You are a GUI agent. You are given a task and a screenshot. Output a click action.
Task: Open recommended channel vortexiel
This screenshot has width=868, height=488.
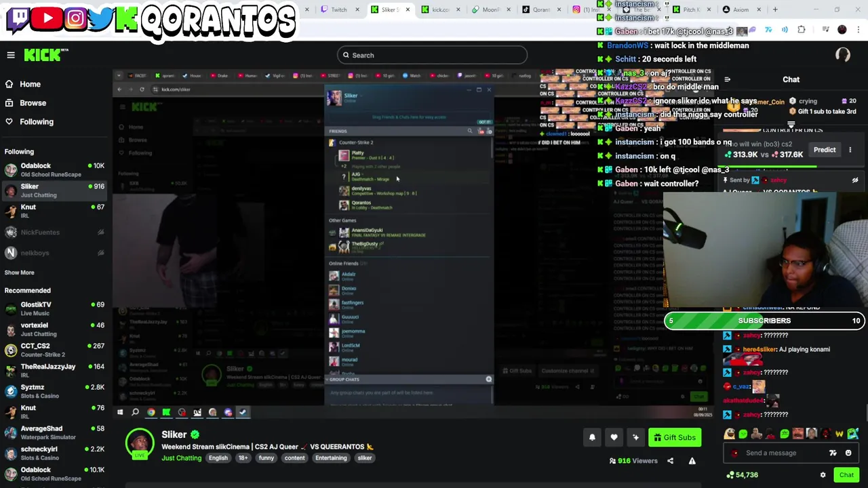coord(54,329)
